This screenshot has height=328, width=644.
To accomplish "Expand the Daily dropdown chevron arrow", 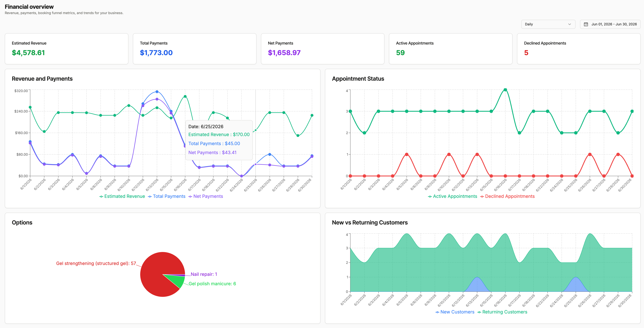I will [569, 24].
